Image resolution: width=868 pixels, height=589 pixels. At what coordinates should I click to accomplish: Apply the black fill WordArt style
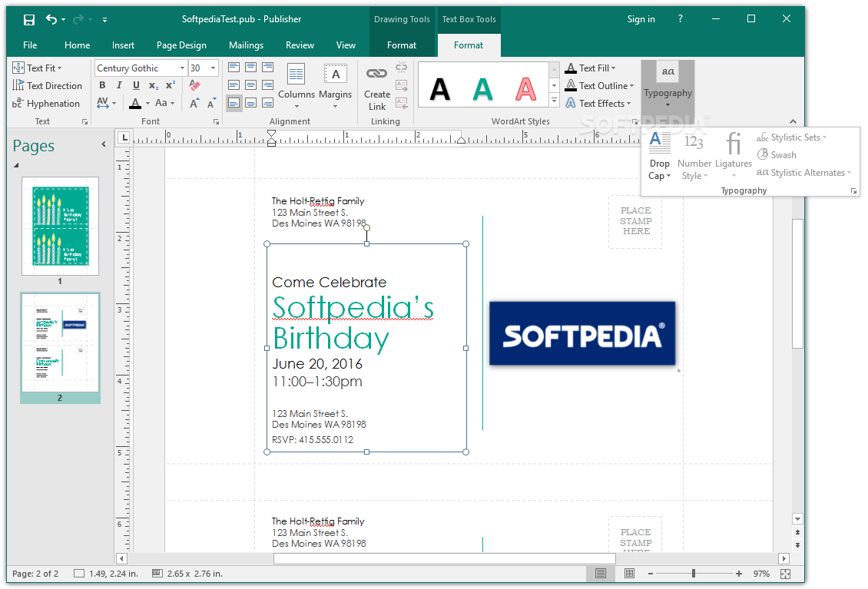pos(440,88)
